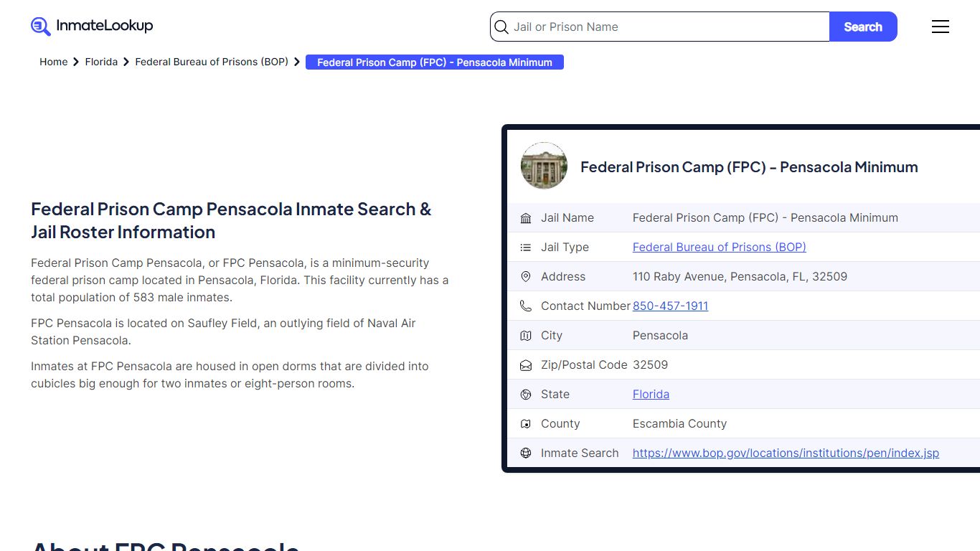Click the 32509 Zip/Postal Code row value

[x=650, y=365]
